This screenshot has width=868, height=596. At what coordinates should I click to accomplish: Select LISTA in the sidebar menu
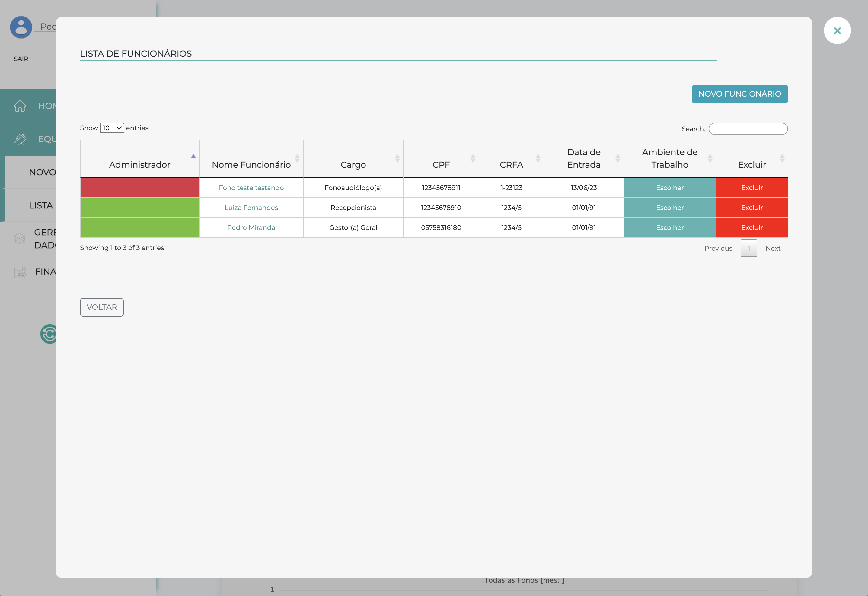(41, 205)
